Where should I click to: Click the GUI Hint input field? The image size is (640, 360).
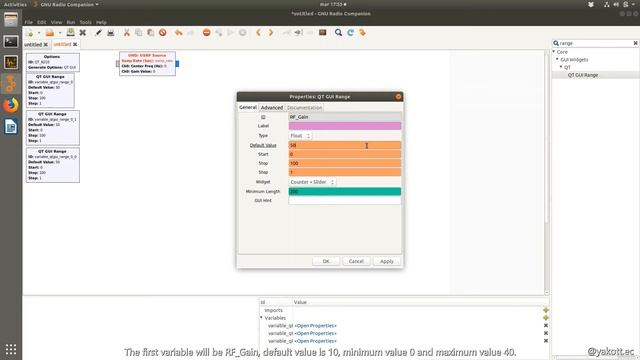tap(345, 200)
